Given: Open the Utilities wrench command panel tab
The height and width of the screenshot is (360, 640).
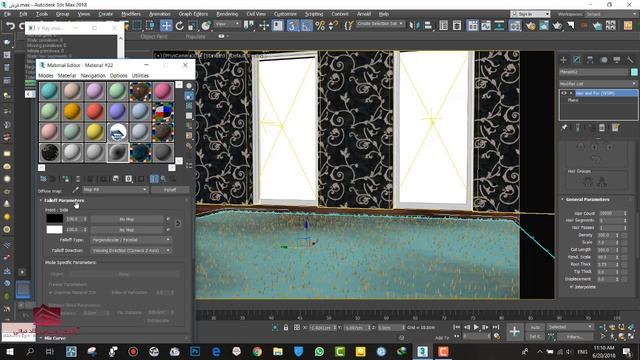Looking at the screenshot, I should tap(630, 60).
